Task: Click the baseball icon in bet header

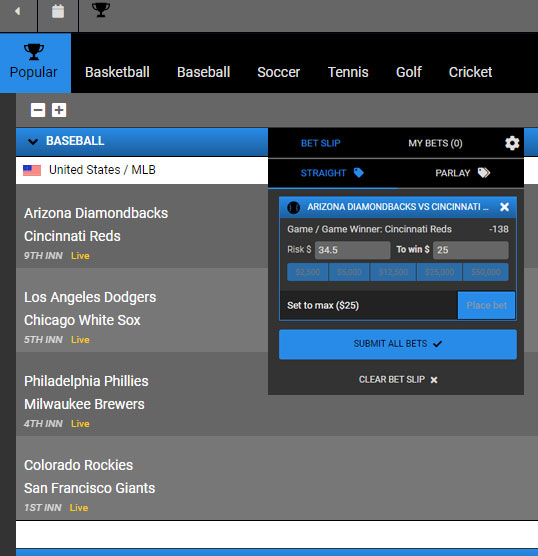Action: [294, 207]
